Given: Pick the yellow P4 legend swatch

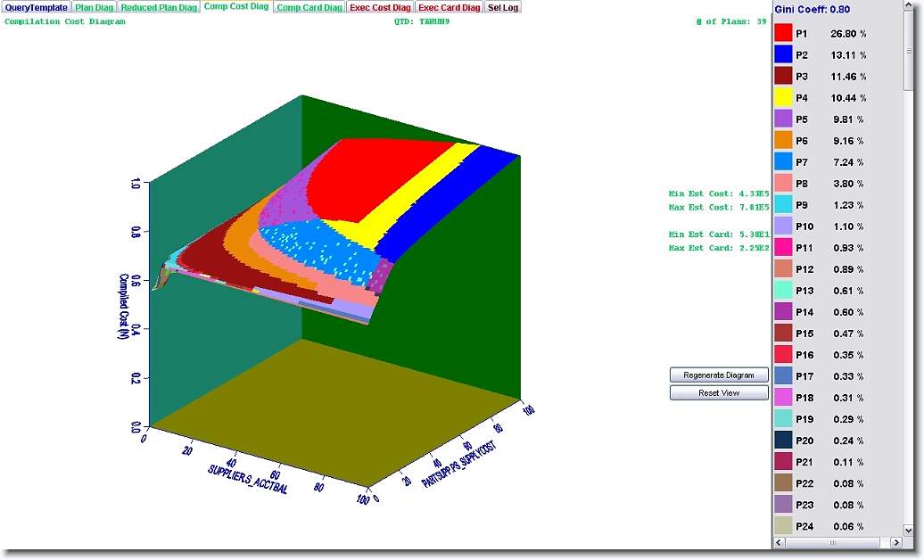Looking at the screenshot, I should [783, 97].
